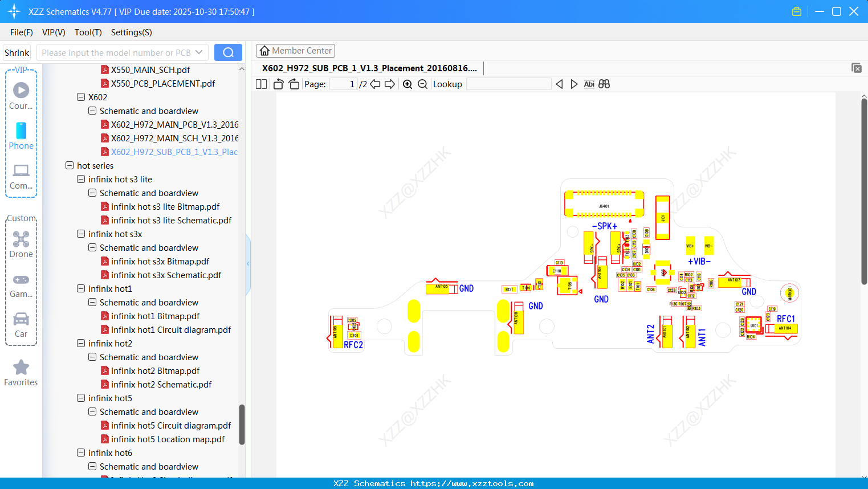The height and width of the screenshot is (489, 868).
Task: Open binoculars search icon
Action: [604, 84]
